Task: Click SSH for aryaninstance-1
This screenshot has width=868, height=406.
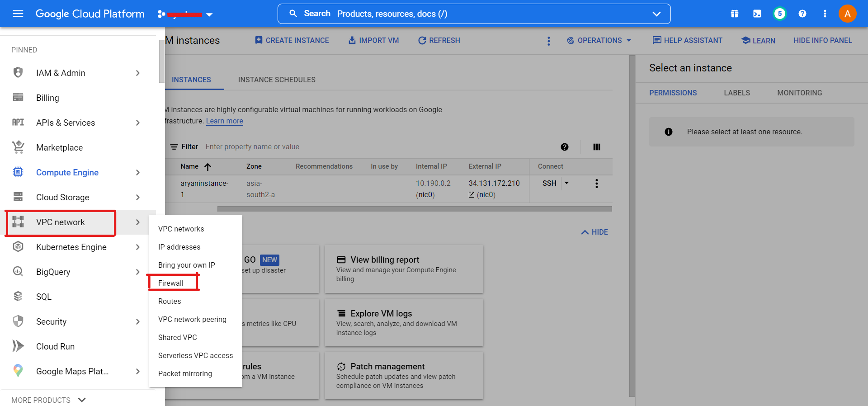Action: (x=549, y=183)
